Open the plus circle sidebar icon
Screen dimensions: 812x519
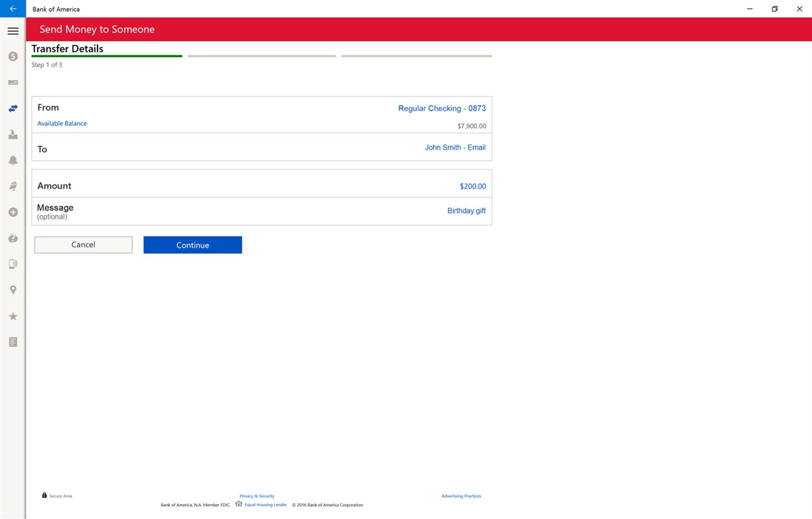13,212
